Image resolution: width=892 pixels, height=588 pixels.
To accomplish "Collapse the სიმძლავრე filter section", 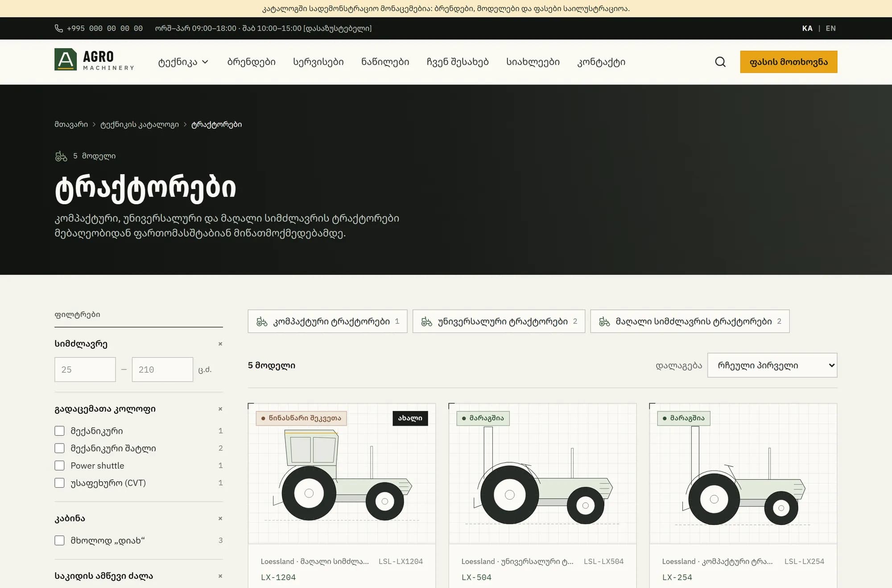I will [x=220, y=344].
